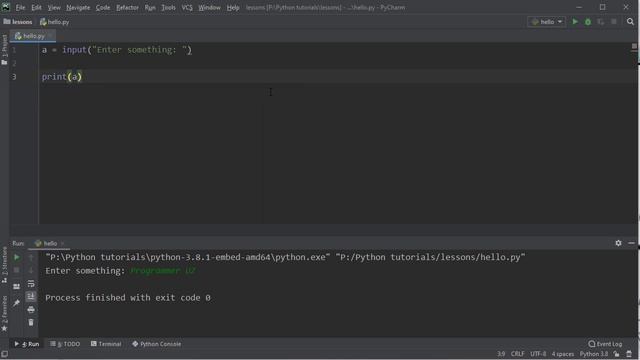Image resolution: width=640 pixels, height=360 pixels.
Task: Open the Project tool window from the sidebar
Action: tap(4, 49)
